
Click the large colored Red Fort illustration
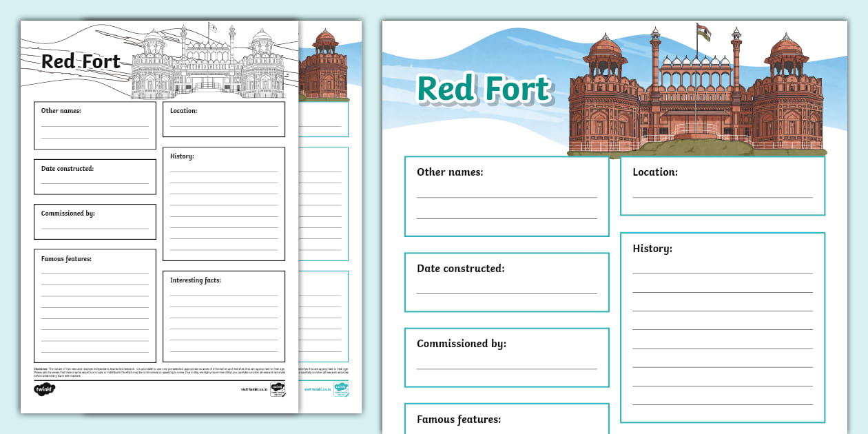pos(696,100)
